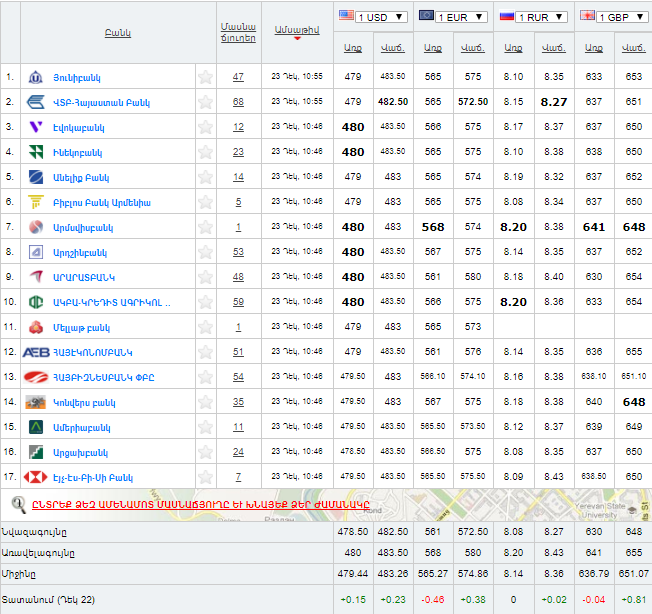The height and width of the screenshot is (614, 652).
Task: Sort by GBP Առք column header
Action: coord(594,48)
